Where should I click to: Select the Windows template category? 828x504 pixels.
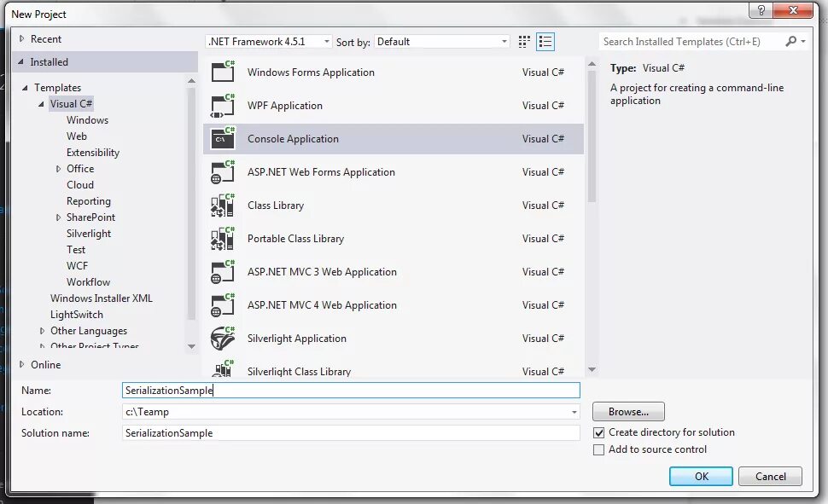(87, 119)
